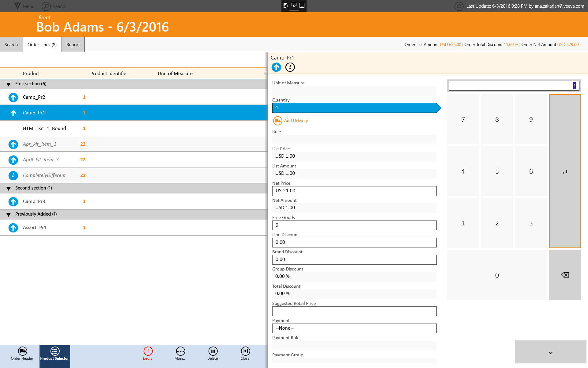Open the Errors warning icon
The width and height of the screenshot is (588, 368).
coord(148,351)
